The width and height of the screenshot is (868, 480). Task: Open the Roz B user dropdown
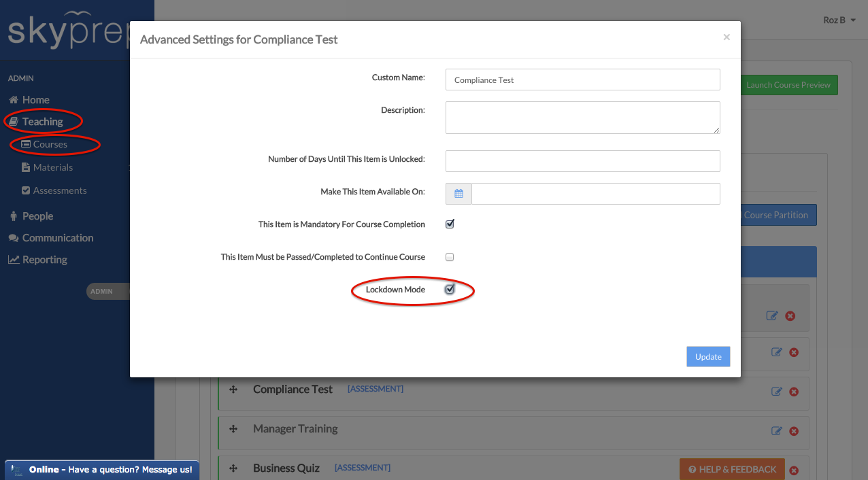pos(839,20)
